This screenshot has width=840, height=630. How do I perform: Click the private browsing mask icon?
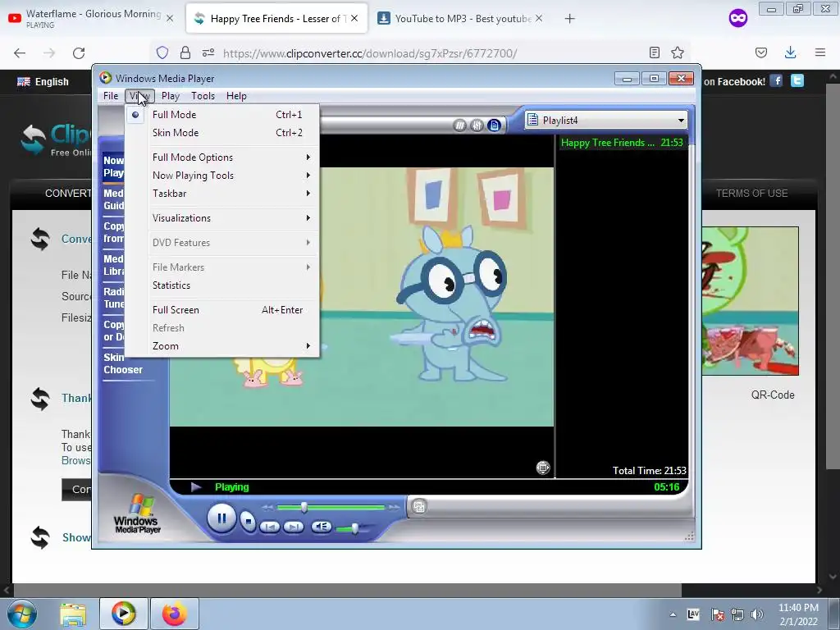tap(737, 18)
